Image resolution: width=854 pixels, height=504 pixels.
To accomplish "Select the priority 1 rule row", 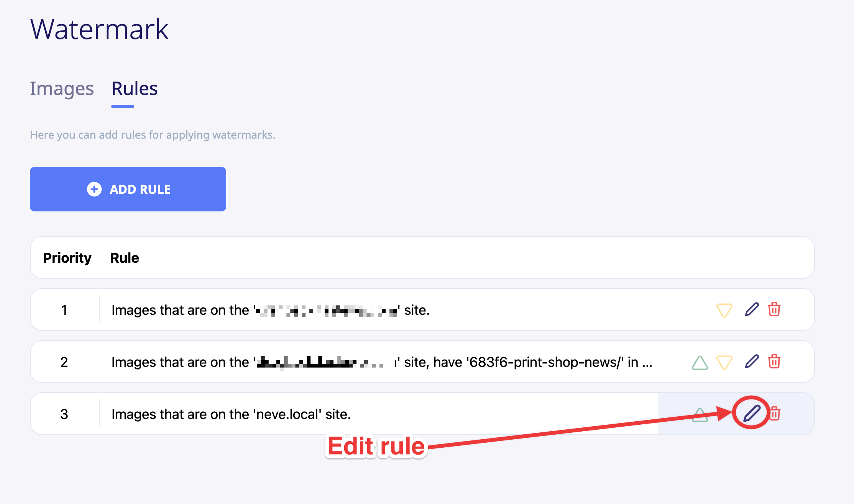I will click(422, 309).
